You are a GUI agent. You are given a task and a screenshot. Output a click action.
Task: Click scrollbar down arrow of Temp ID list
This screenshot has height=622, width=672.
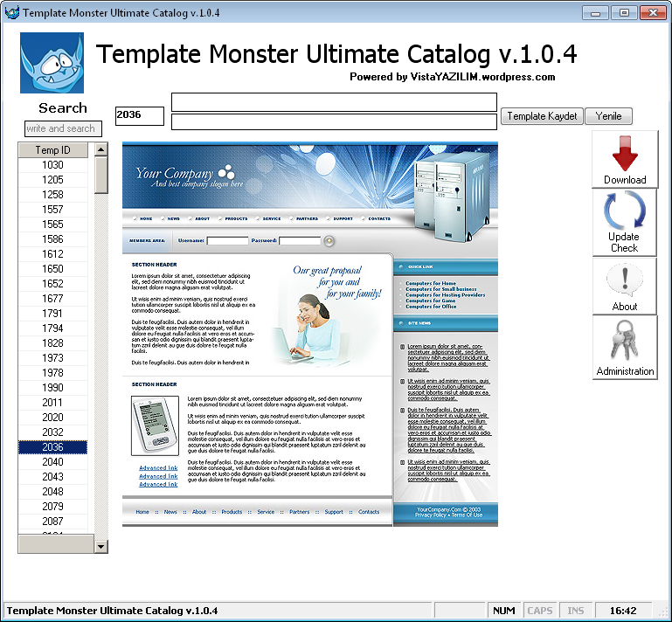pyautogui.click(x=101, y=546)
